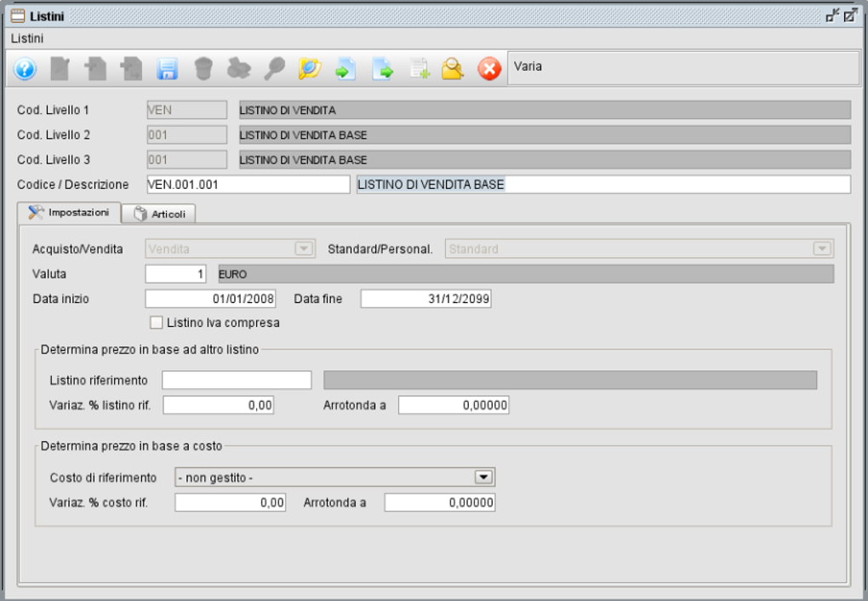Switch to the Articoli tab
Image resolution: width=868 pixels, height=601 pixels.
[x=159, y=214]
